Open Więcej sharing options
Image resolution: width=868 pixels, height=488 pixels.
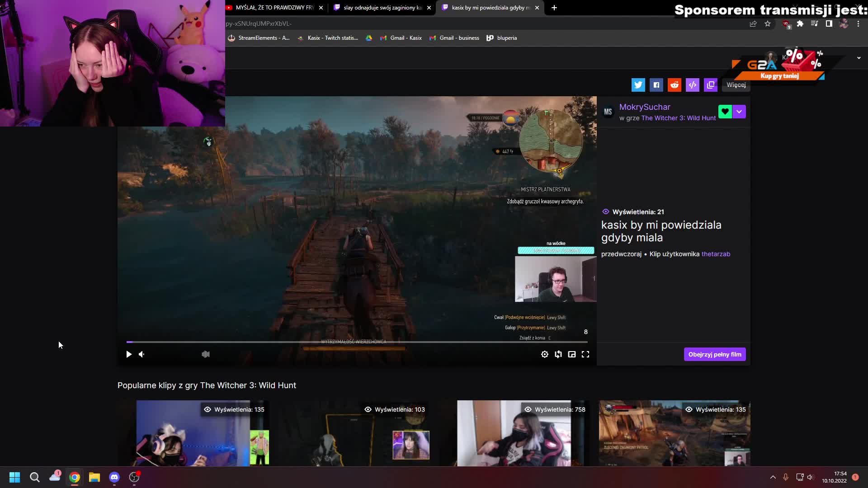click(736, 85)
